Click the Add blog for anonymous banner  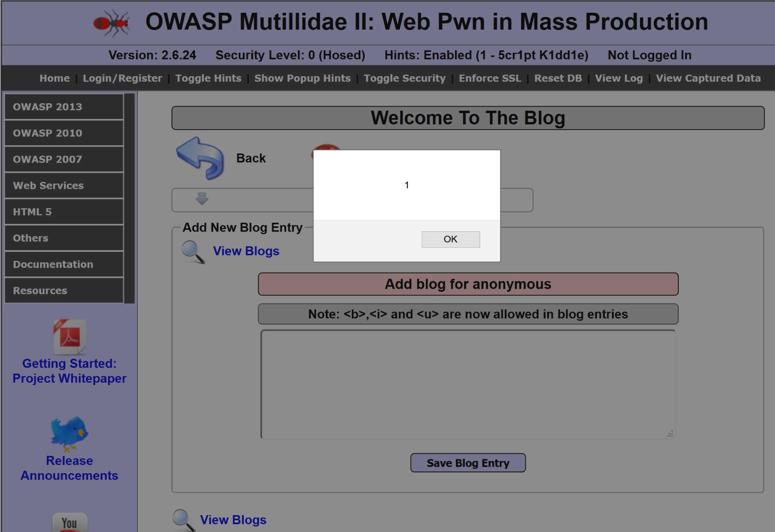[x=468, y=284]
